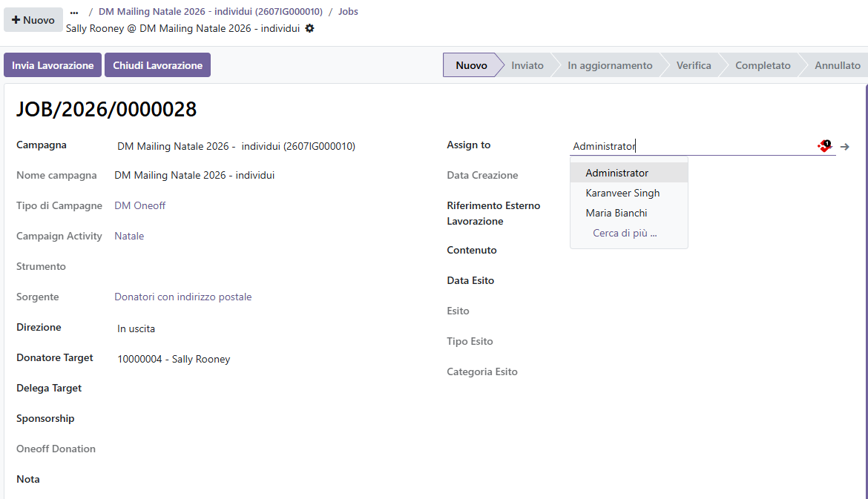The width and height of the screenshot is (868, 499).
Task: Set status to Inviato
Action: point(527,65)
